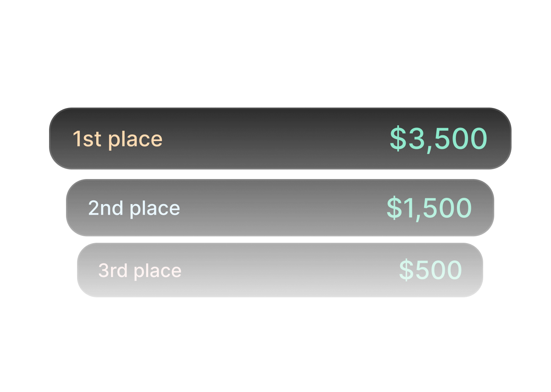Click the $1,500 prize amount
This screenshot has width=551, height=392.
429,208
